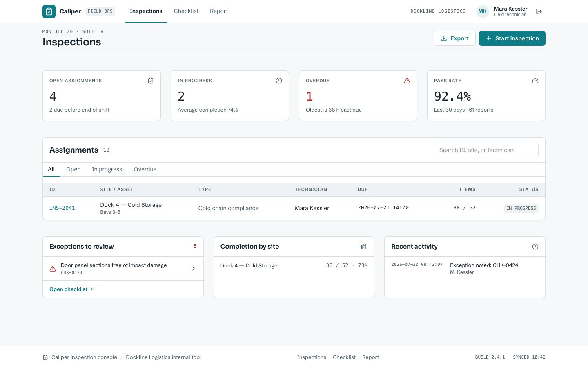Click the assignments count '10' badge
The width and height of the screenshot is (588, 368).
pos(106,150)
